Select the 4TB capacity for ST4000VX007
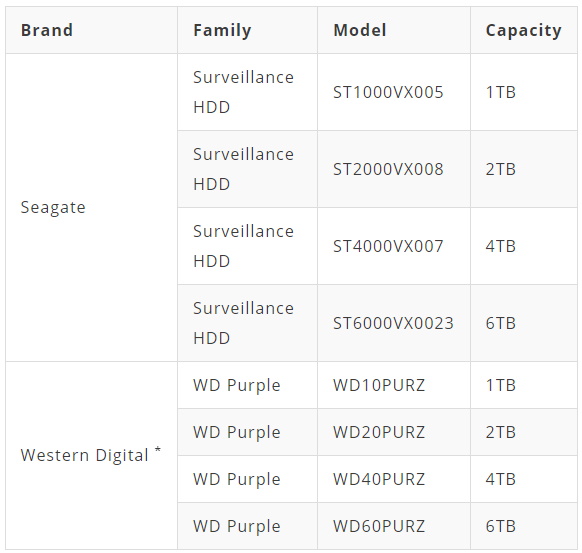 coord(500,246)
